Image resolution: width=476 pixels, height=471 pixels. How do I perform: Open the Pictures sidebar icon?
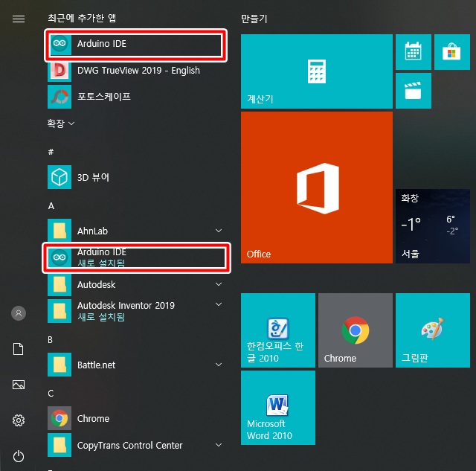coord(19,385)
